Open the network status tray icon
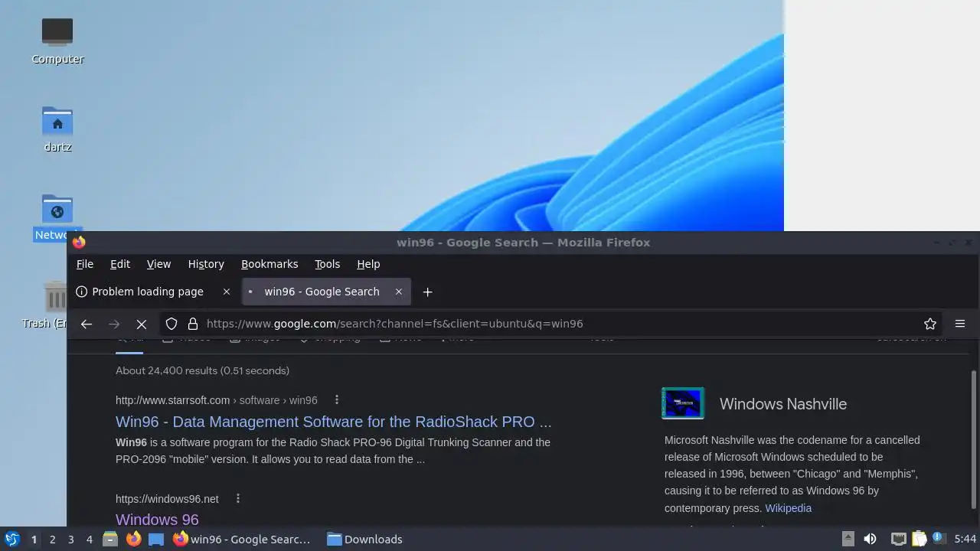The height and width of the screenshot is (551, 980). tap(899, 539)
